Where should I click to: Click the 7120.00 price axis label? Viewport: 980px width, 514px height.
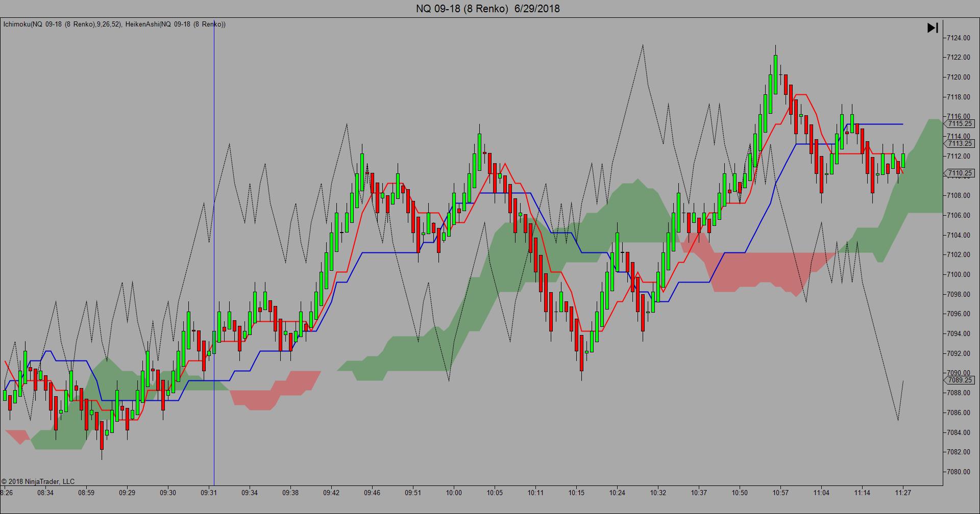(959, 77)
